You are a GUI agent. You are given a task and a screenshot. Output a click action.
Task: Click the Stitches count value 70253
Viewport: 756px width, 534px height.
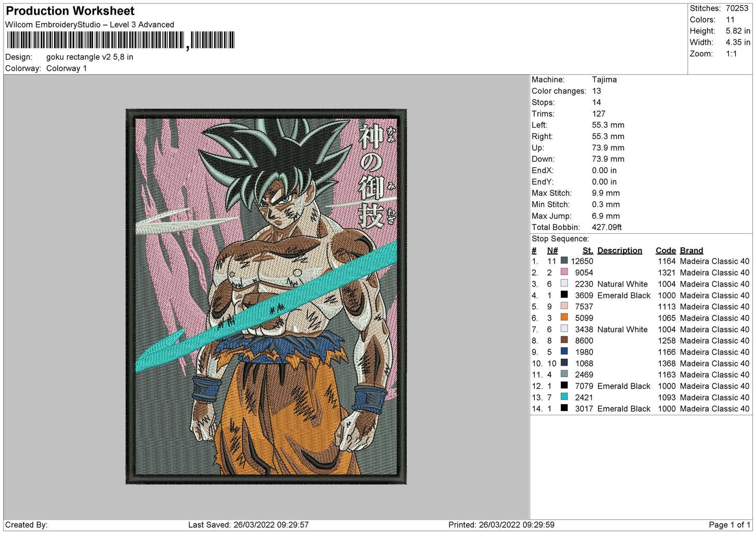pyautogui.click(x=737, y=8)
